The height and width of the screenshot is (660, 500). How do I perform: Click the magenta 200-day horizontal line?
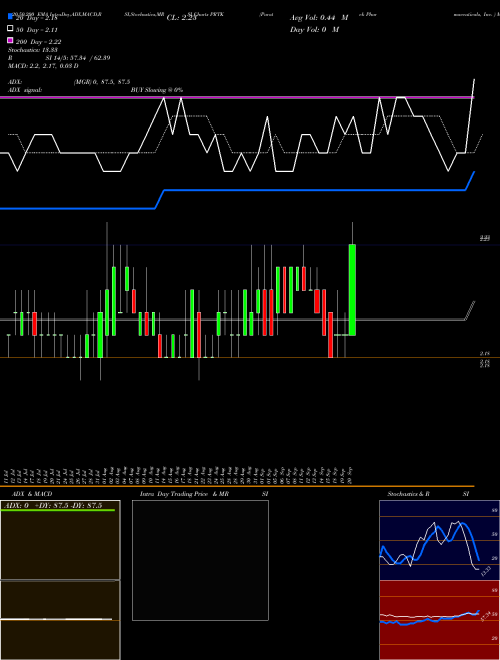(237, 98)
